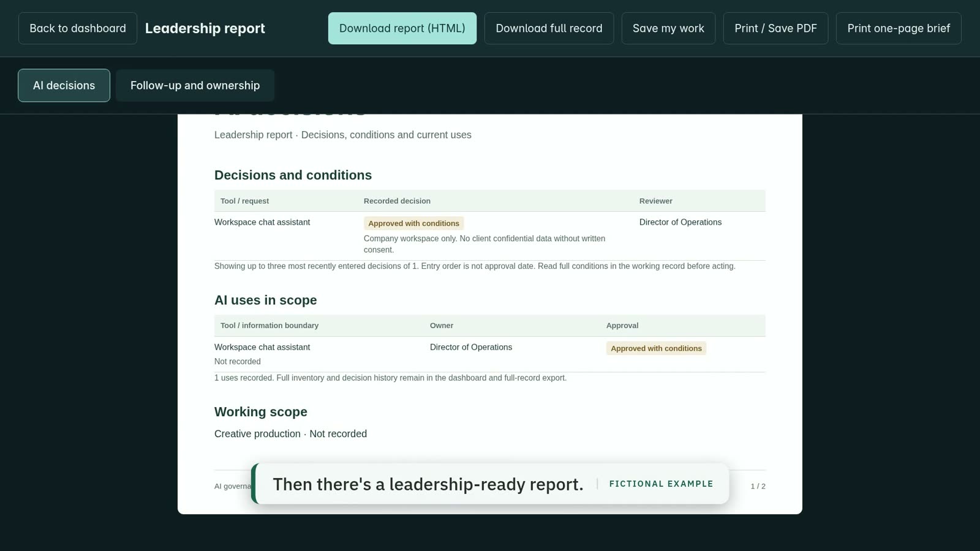Click the 1 / 2 page indicator
This screenshot has height=551, width=980.
coord(758,486)
